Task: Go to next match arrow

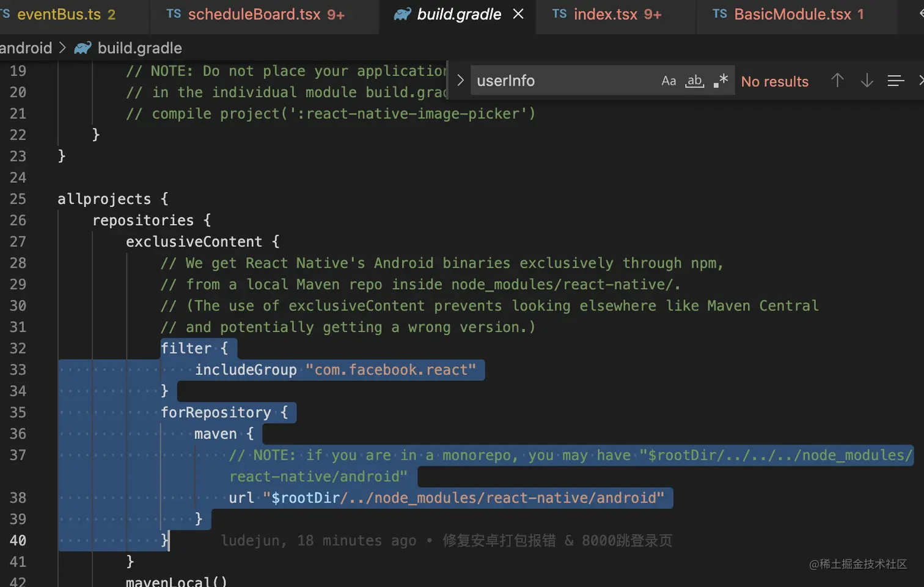Action: [867, 80]
